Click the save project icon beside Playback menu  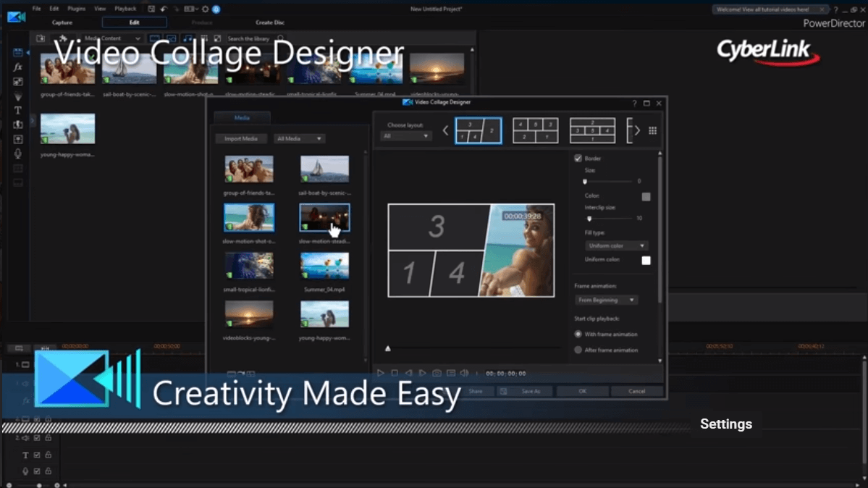tap(151, 9)
